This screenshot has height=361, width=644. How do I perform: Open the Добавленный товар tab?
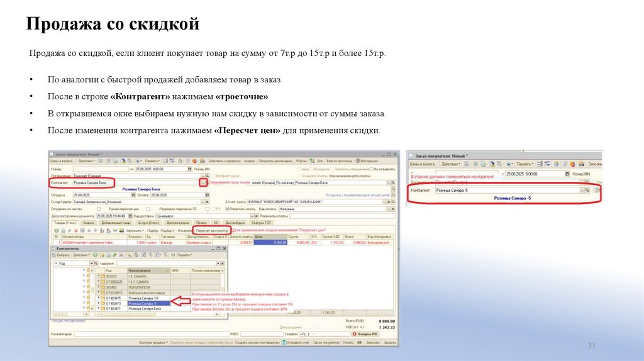point(116,223)
